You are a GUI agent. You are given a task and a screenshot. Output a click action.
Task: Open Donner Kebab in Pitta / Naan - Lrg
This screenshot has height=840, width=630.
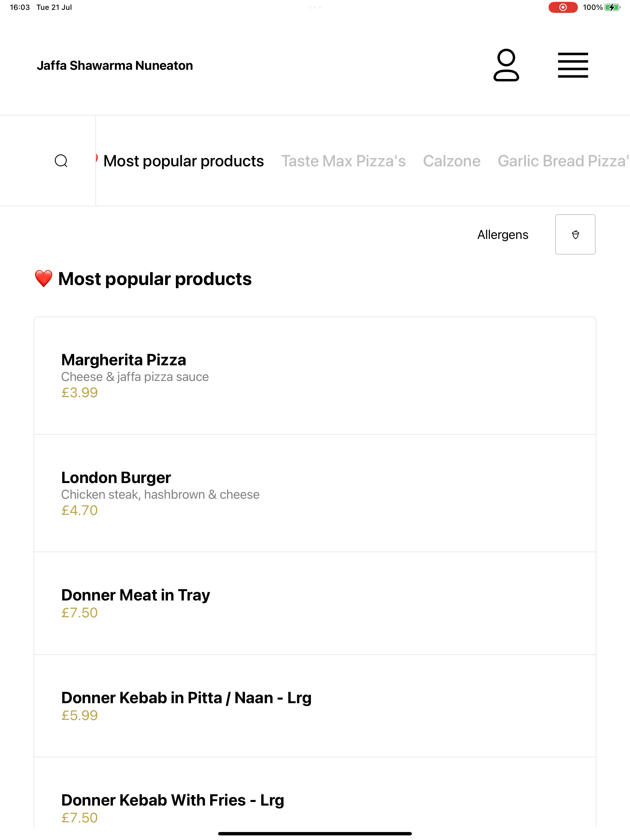click(315, 706)
